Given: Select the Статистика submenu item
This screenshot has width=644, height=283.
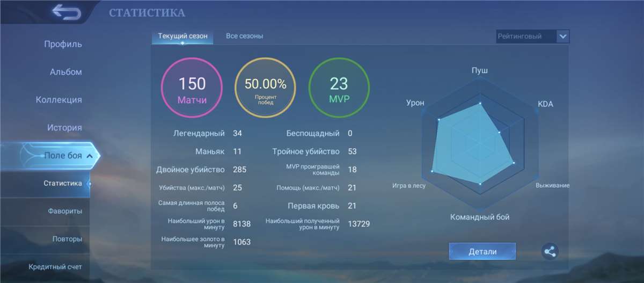Looking at the screenshot, I should pos(63,183).
